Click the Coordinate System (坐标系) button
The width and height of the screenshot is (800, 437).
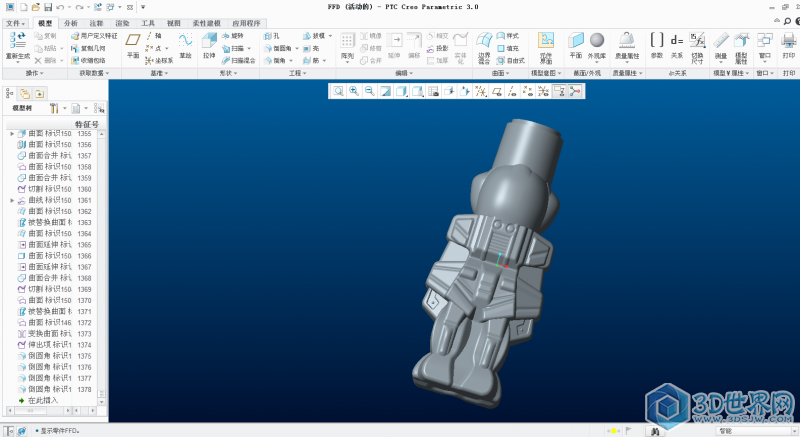pos(159,60)
